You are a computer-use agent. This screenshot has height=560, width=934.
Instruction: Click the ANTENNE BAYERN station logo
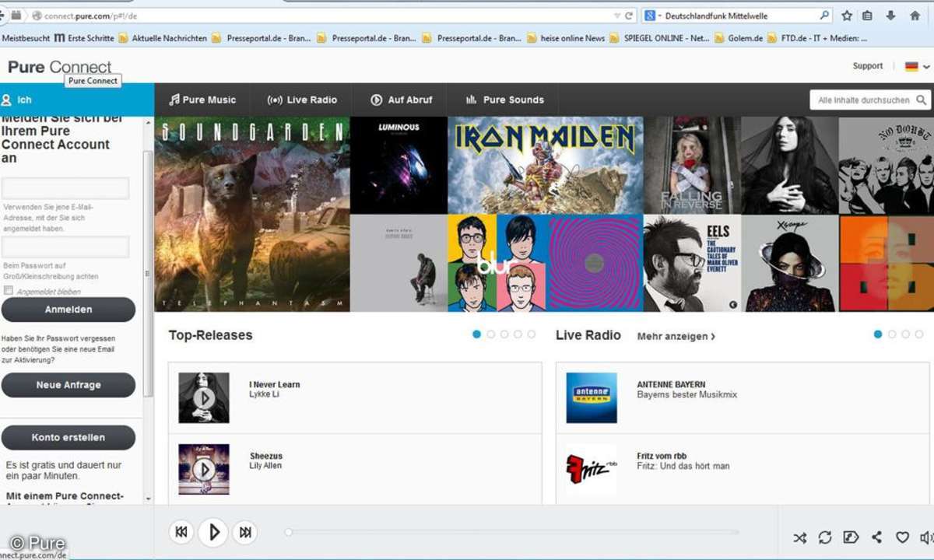click(x=592, y=398)
